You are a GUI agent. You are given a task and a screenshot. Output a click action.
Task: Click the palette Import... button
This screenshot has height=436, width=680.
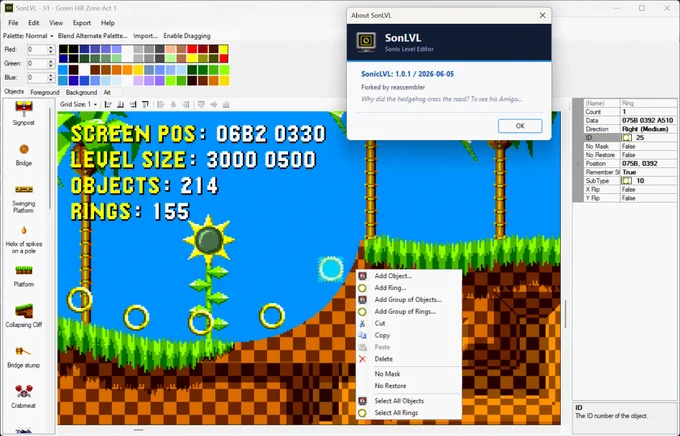[x=145, y=36]
